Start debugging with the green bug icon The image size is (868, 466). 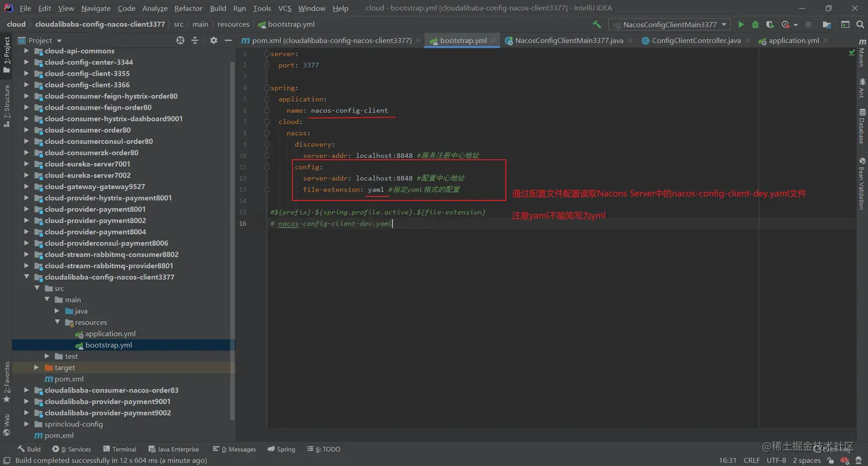point(755,25)
